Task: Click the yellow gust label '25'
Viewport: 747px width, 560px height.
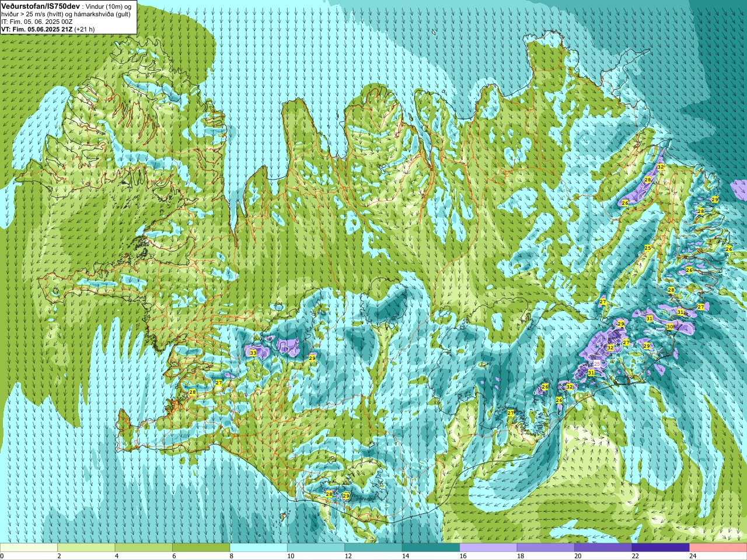Action: pos(647,248)
